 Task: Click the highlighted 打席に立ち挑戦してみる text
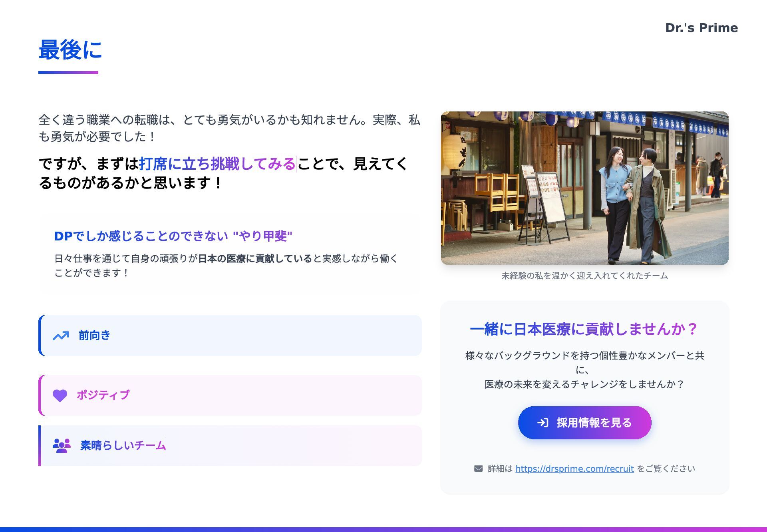coord(217,164)
